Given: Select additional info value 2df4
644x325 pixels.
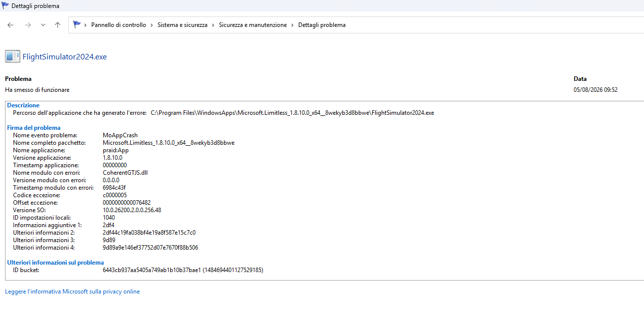Looking at the screenshot, I should coord(108,225).
